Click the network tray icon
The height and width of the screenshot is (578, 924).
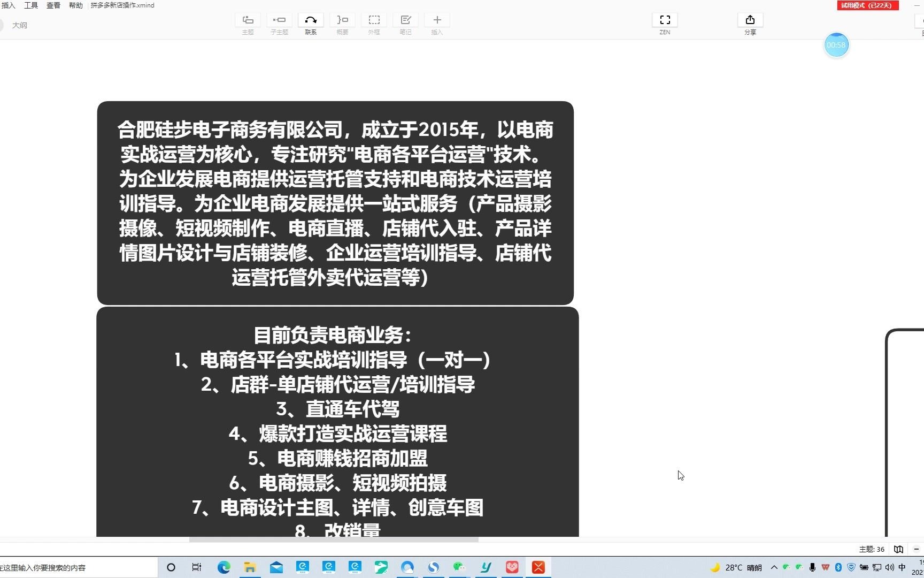pos(877,567)
